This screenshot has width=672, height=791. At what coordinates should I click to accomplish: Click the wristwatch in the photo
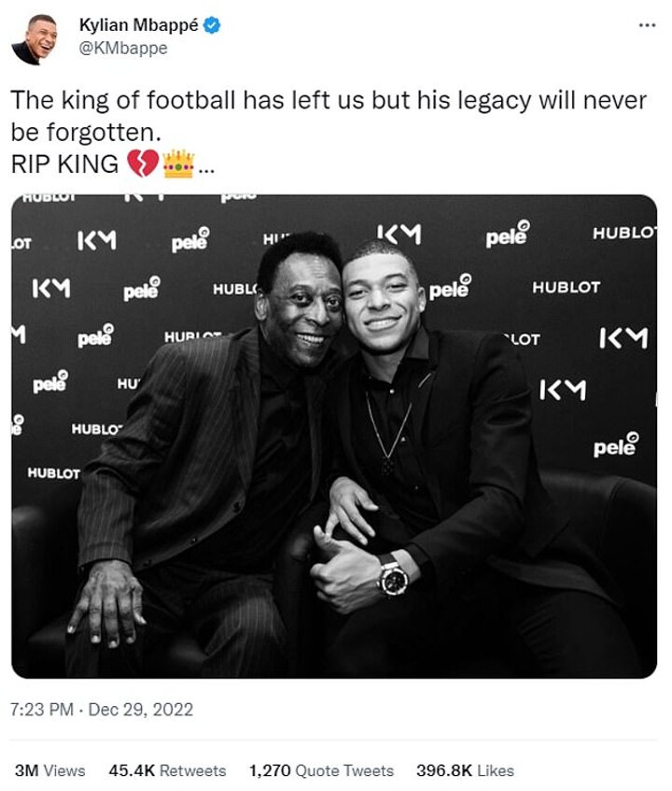coord(392,575)
